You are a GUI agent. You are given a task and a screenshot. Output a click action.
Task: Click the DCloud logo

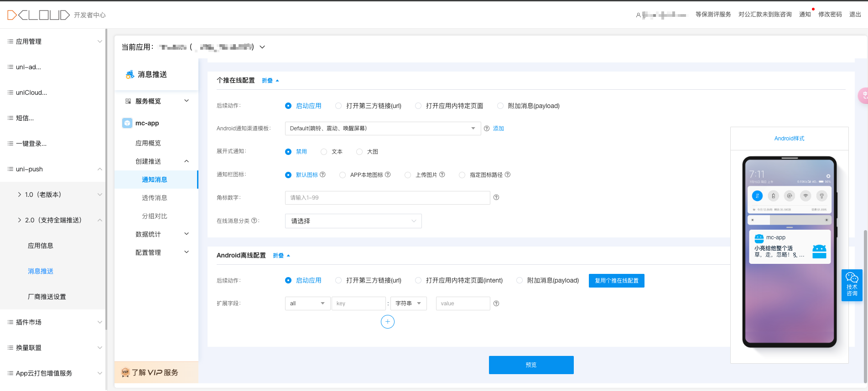(38, 15)
